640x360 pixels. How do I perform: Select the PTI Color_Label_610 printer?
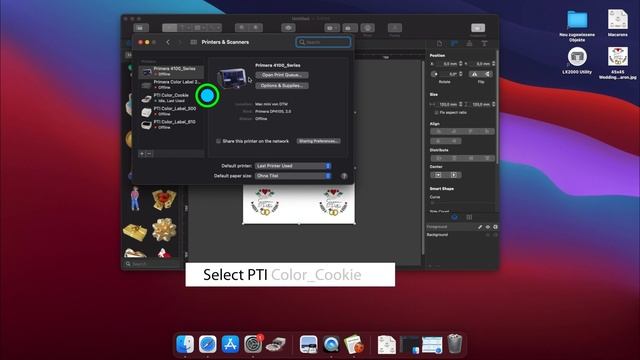pyautogui.click(x=171, y=124)
